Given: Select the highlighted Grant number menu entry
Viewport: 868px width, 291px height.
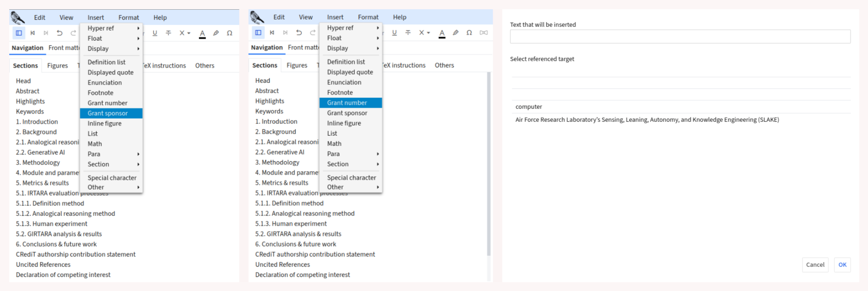Looking at the screenshot, I should click(350, 103).
